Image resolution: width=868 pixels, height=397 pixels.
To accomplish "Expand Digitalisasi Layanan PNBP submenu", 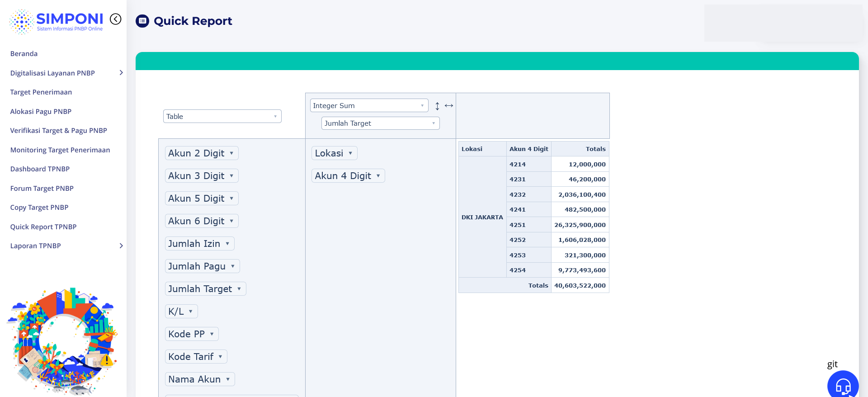I will (121, 73).
